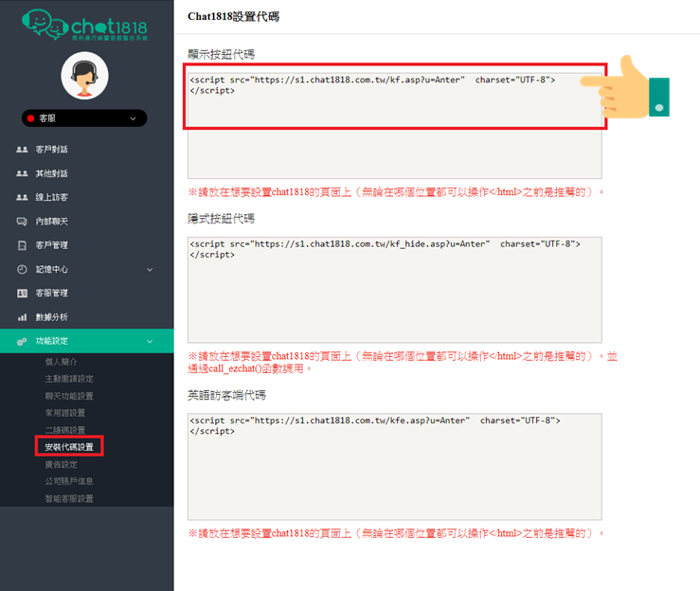Select 主動邀請設定 in the submenu

(69, 379)
